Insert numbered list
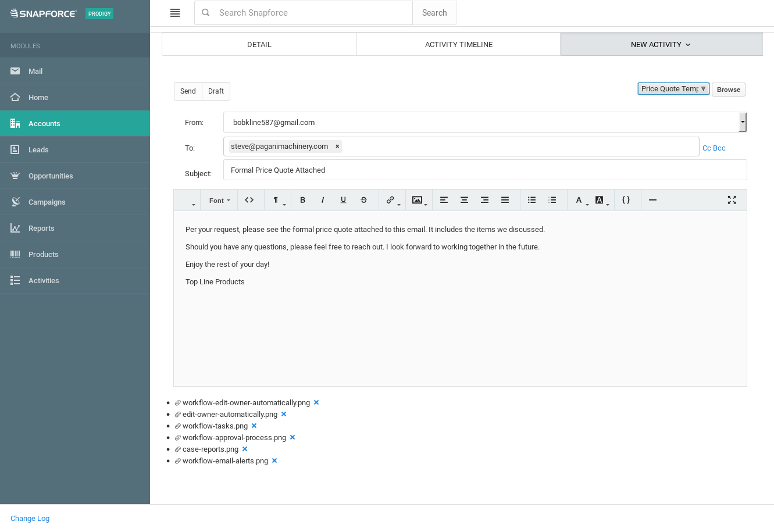Screen dimensions: 774x532 (x=552, y=200)
